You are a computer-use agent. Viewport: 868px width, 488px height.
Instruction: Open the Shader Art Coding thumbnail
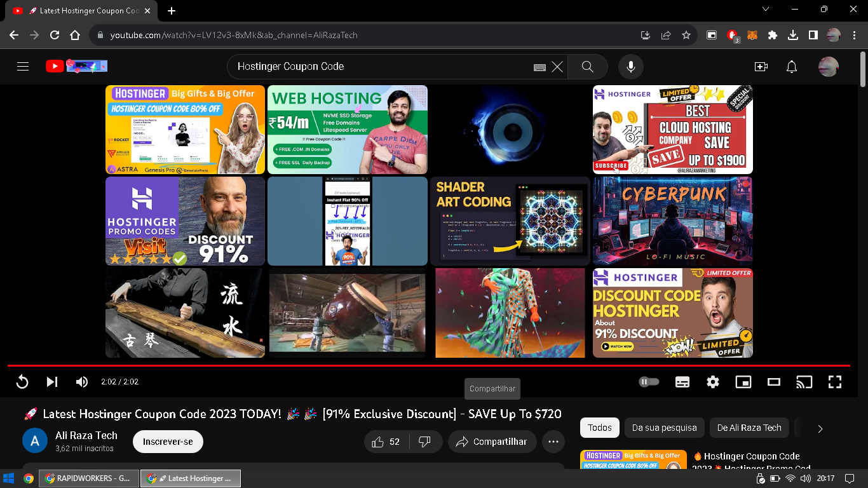tap(510, 221)
